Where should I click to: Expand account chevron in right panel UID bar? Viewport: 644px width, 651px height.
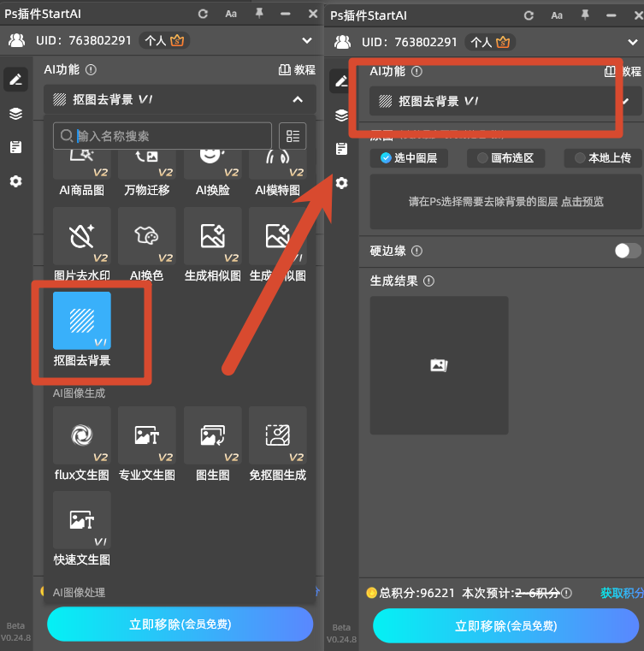[x=632, y=42]
